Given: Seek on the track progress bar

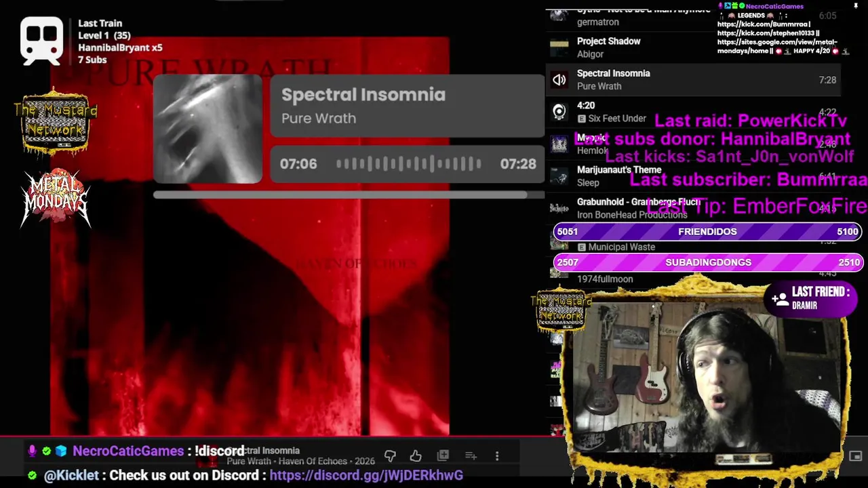Looking at the screenshot, I should (x=348, y=195).
